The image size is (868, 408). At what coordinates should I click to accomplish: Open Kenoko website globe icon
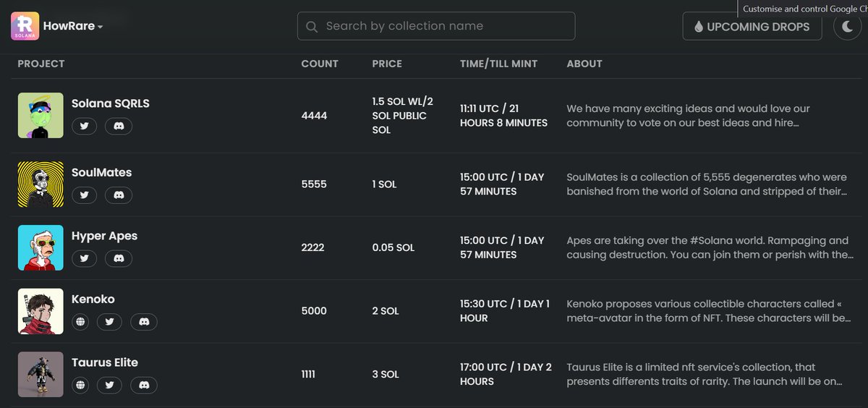(80, 322)
